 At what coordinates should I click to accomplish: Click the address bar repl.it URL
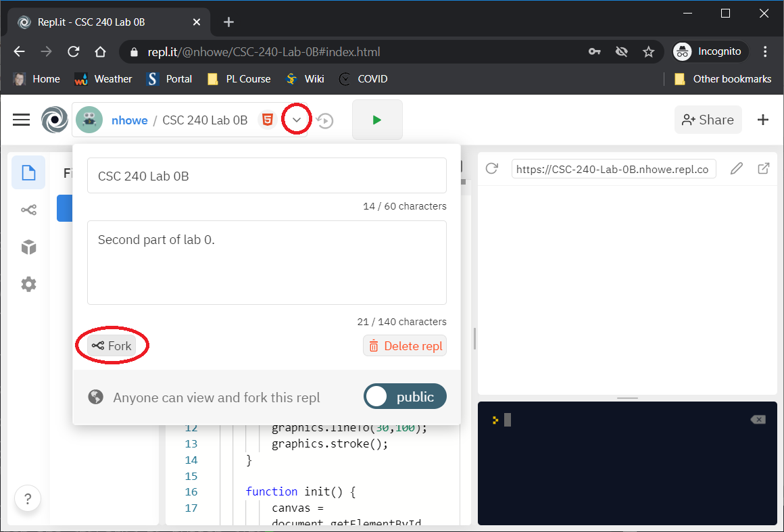tap(264, 52)
